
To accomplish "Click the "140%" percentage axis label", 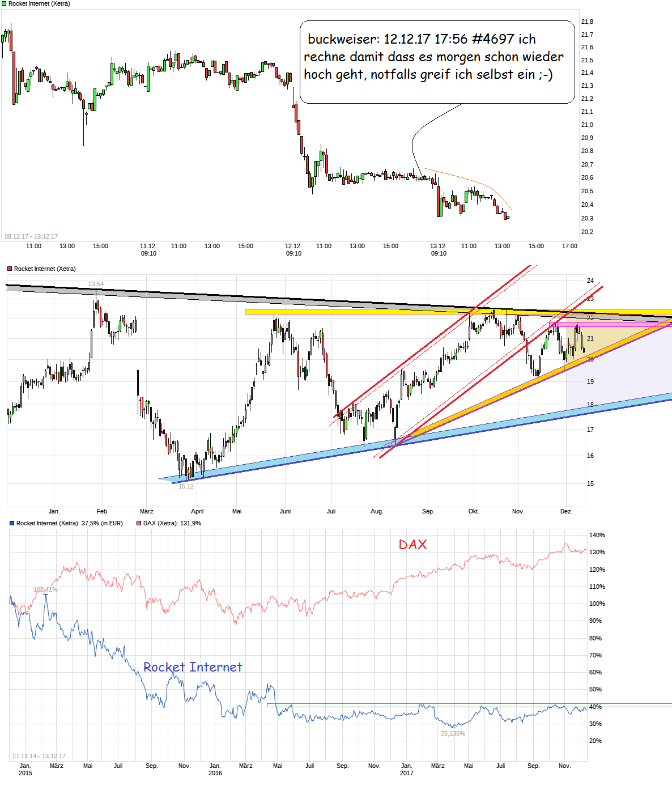I will coord(597,535).
